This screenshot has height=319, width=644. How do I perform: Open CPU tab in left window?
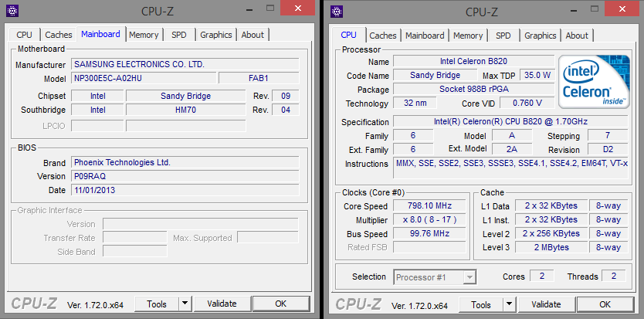[x=24, y=35]
